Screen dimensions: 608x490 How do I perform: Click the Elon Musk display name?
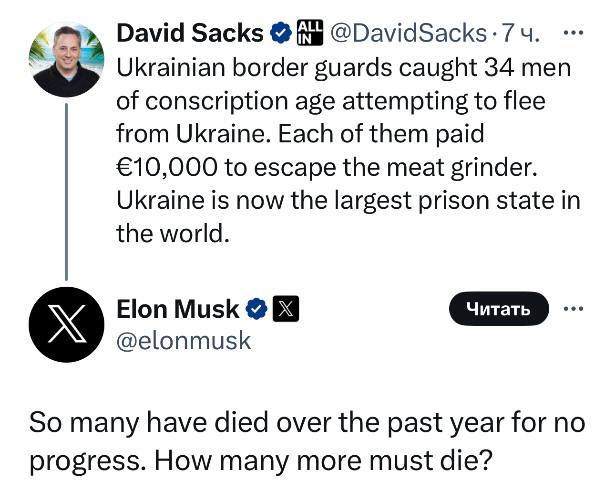178,309
